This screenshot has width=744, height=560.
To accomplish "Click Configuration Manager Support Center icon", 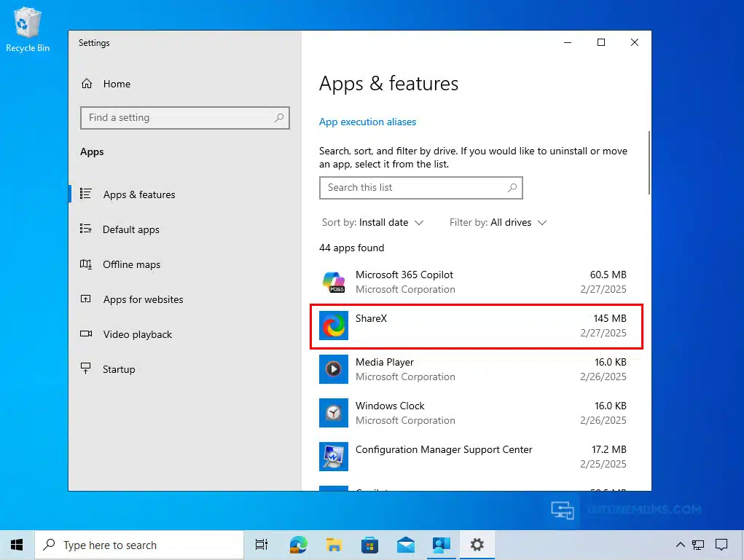I will [x=334, y=457].
